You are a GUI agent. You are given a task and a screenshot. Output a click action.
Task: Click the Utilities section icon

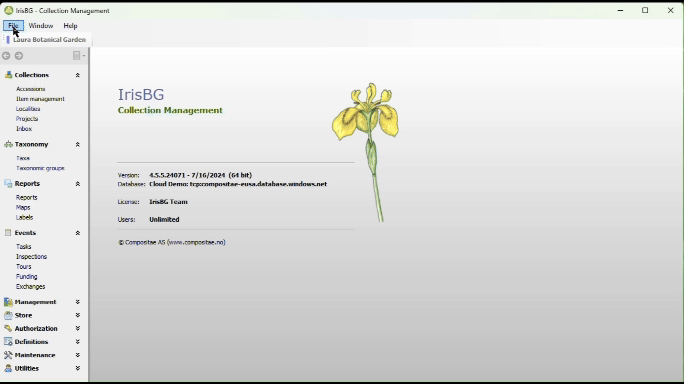[8, 369]
